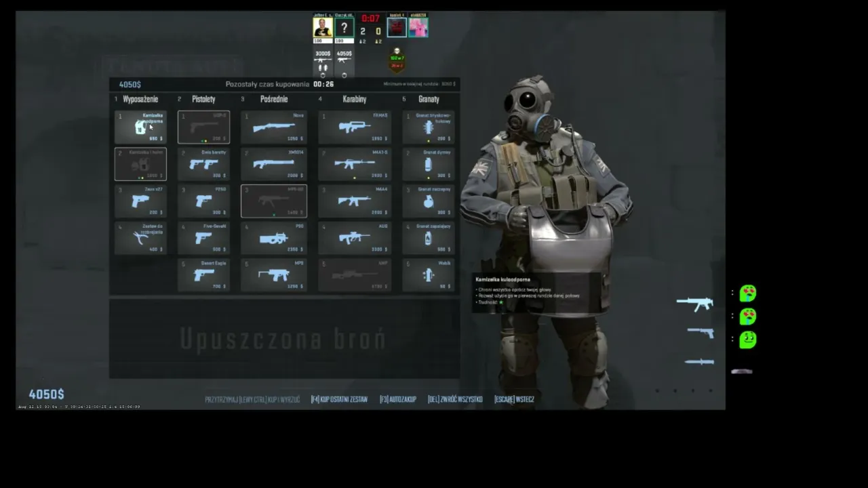Buy the Granat błyskowo-hukowy flashbang
Image resolution: width=868 pixels, height=488 pixels.
(x=429, y=127)
